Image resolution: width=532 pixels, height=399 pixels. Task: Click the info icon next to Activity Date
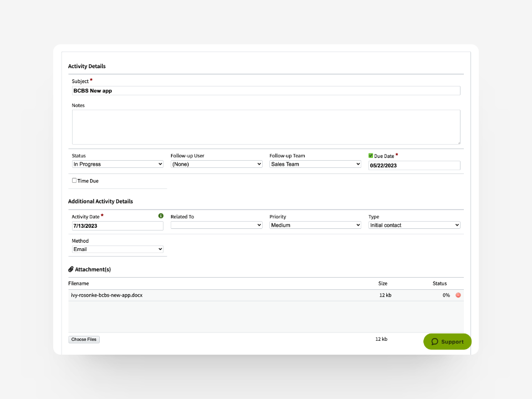(161, 216)
